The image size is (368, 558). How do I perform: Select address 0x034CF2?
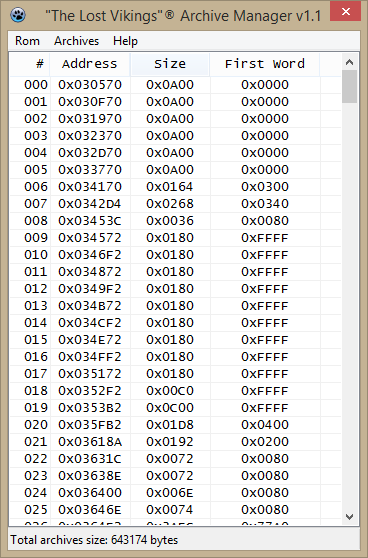(x=90, y=323)
